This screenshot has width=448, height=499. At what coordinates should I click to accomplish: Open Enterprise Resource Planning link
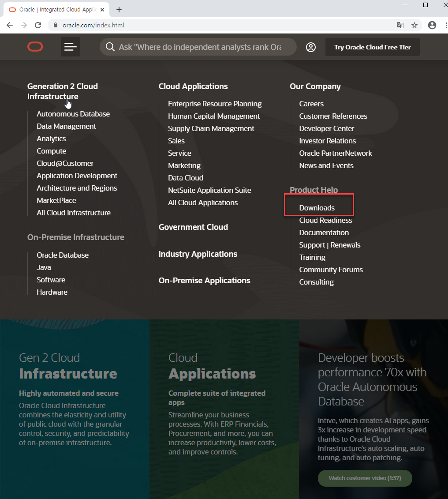click(x=215, y=104)
